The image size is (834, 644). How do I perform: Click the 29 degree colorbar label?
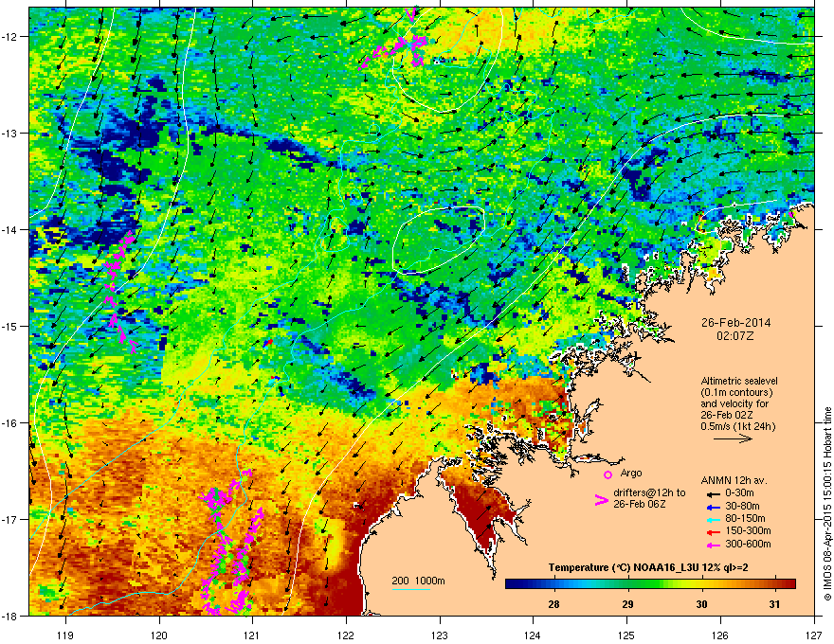point(627,604)
